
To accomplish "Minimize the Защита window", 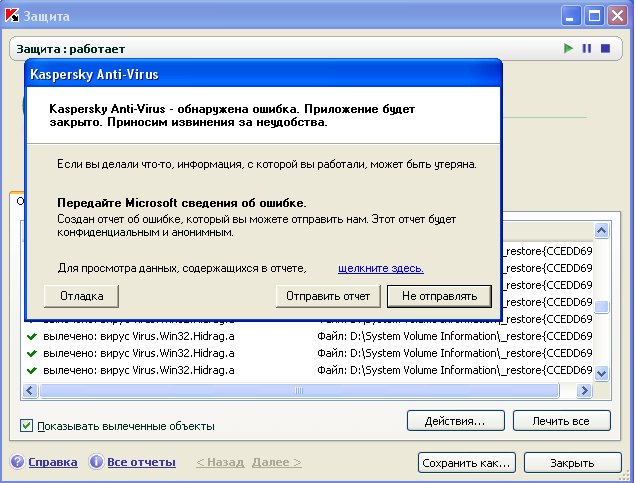I will tap(571, 16).
